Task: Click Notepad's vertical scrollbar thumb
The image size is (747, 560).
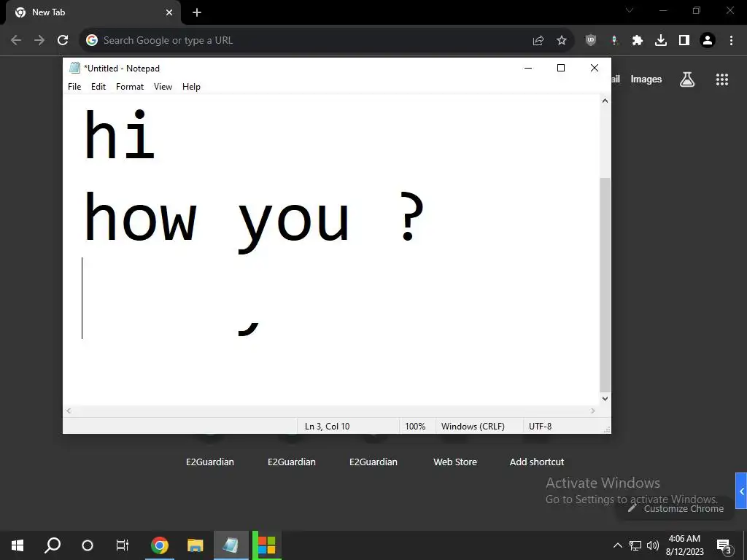Action: click(605, 285)
